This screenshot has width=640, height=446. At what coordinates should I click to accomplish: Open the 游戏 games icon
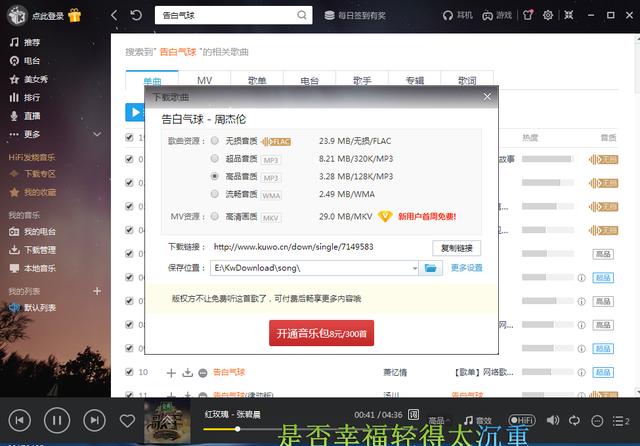pyautogui.click(x=497, y=16)
